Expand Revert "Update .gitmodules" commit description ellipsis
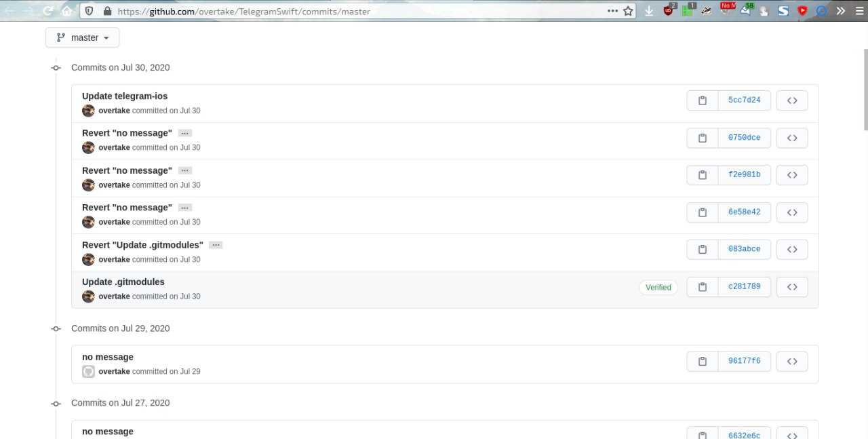The image size is (868, 439). [216, 245]
